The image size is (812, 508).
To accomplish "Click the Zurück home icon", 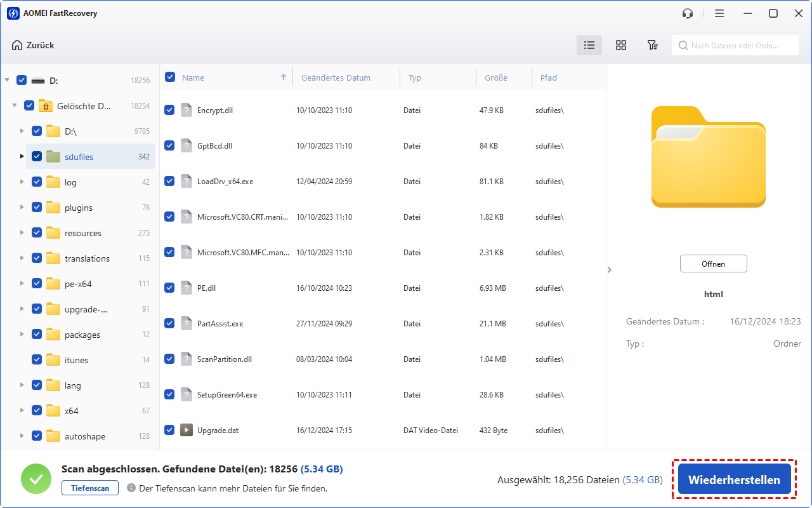I will point(17,45).
